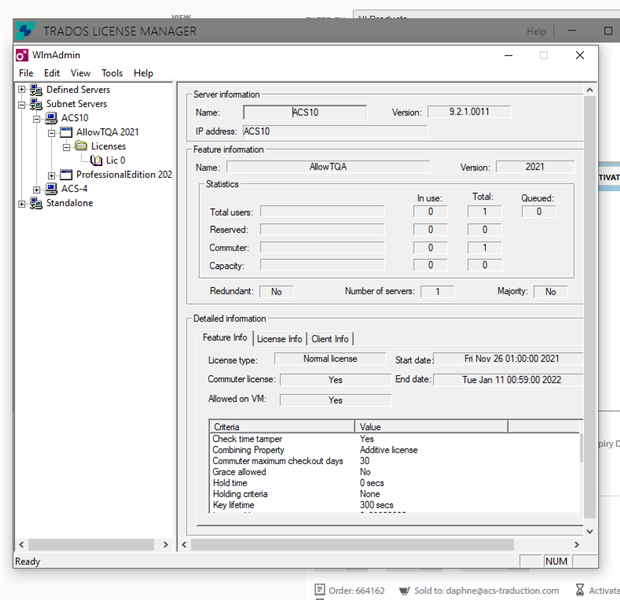Click the Licenses folder icon

[81, 146]
